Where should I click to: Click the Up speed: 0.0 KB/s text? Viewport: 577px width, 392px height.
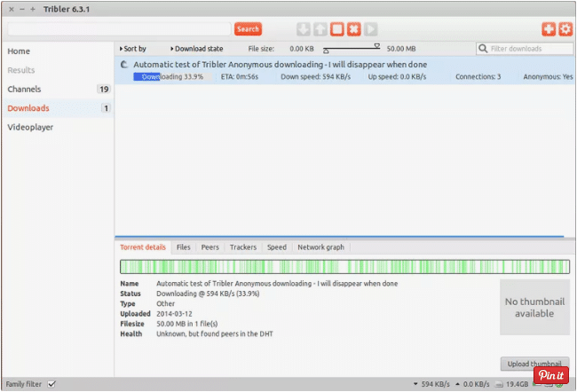pos(397,76)
